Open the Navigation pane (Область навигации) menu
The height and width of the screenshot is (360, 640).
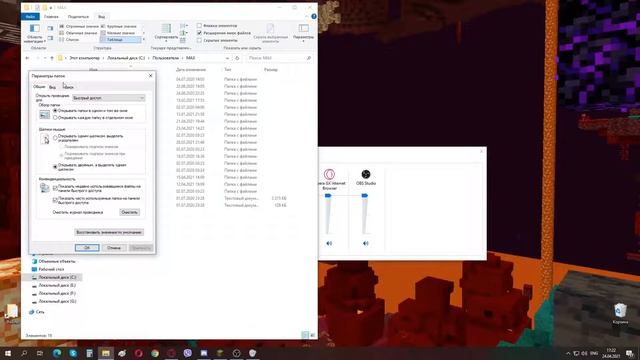(x=35, y=33)
